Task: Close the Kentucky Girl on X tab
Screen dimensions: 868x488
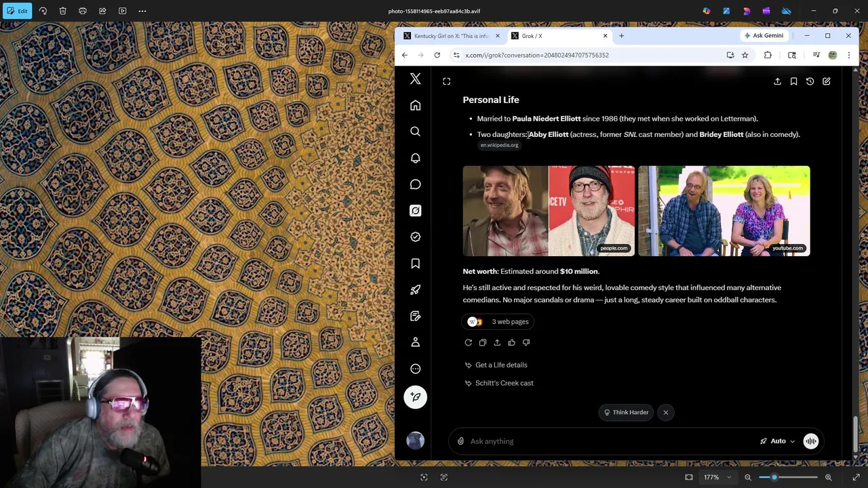Action: tap(497, 36)
